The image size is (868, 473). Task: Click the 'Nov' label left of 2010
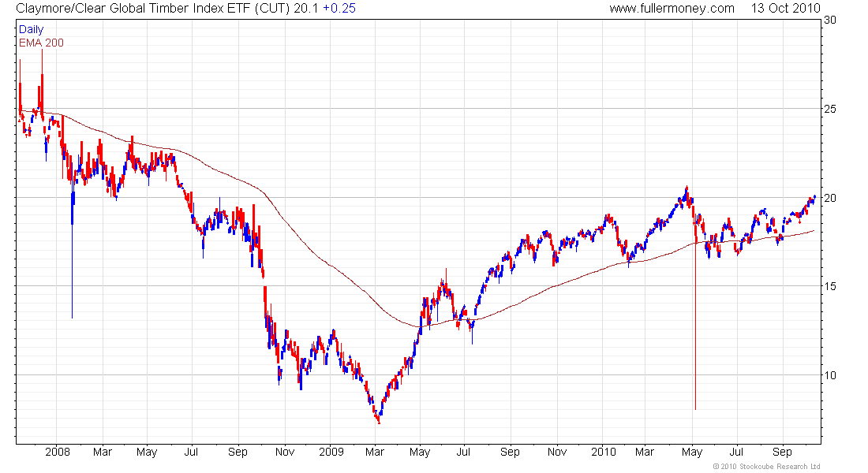[557, 452]
